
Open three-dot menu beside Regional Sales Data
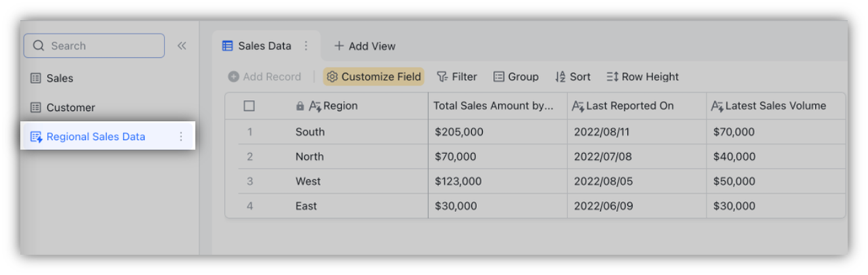(180, 137)
